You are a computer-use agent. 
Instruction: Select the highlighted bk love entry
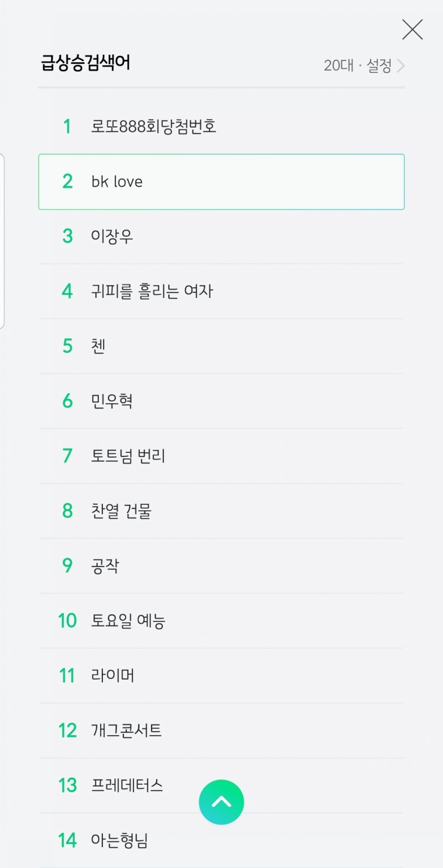[x=221, y=182]
